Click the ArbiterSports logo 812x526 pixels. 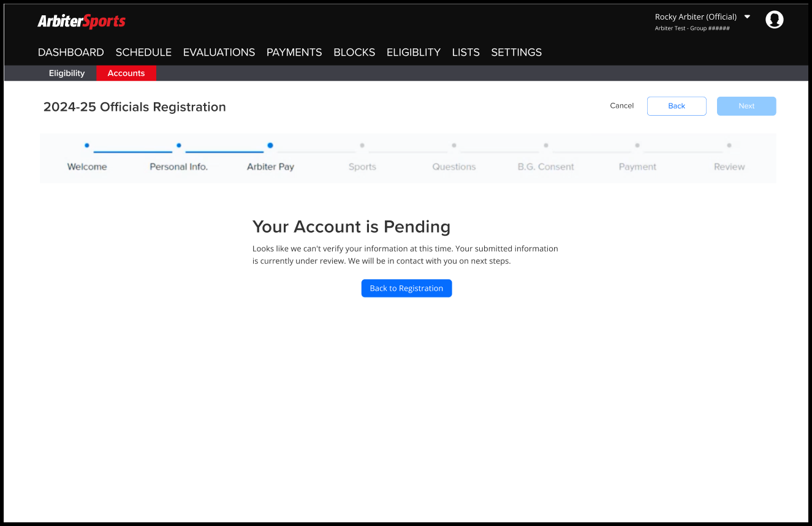coord(81,20)
